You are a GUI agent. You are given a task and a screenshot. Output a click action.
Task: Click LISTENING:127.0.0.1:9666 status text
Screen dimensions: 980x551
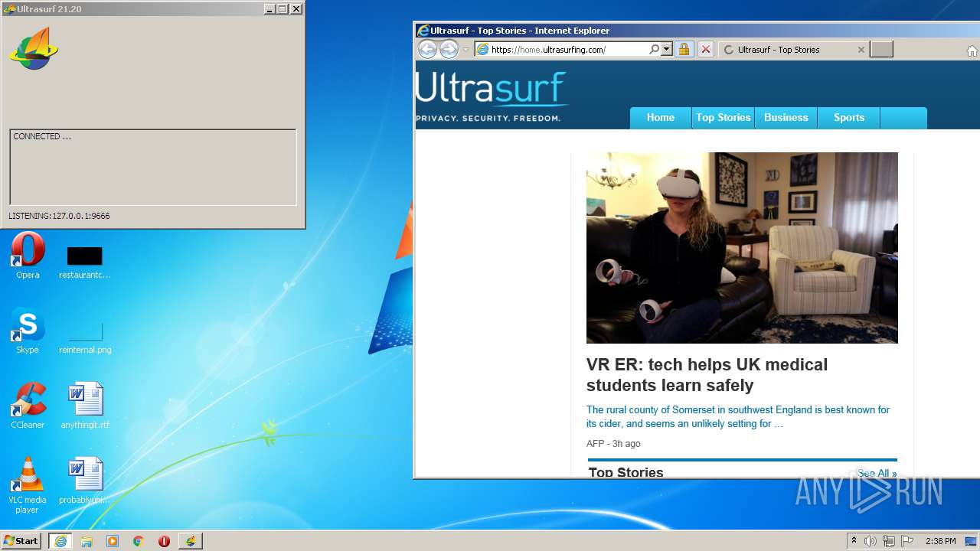click(x=59, y=216)
